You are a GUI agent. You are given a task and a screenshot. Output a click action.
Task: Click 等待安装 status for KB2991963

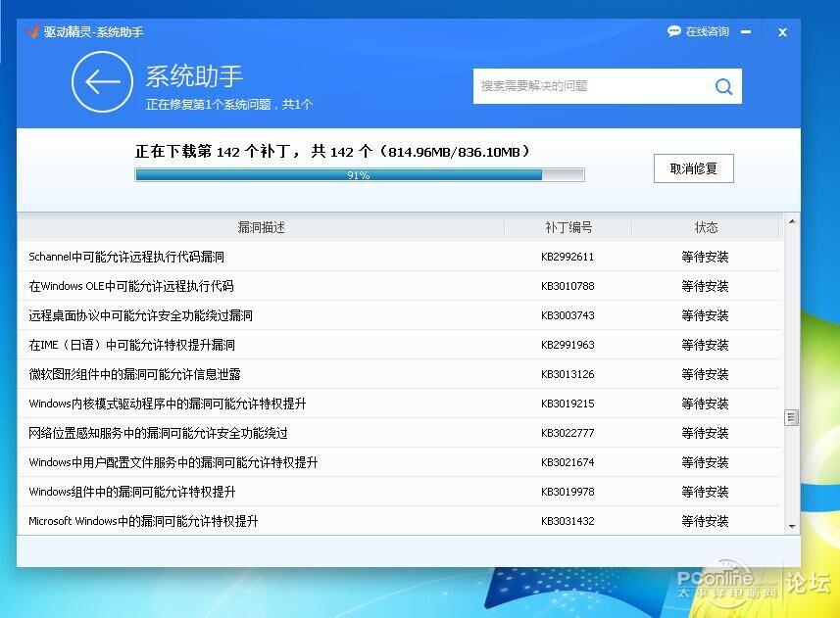click(705, 345)
